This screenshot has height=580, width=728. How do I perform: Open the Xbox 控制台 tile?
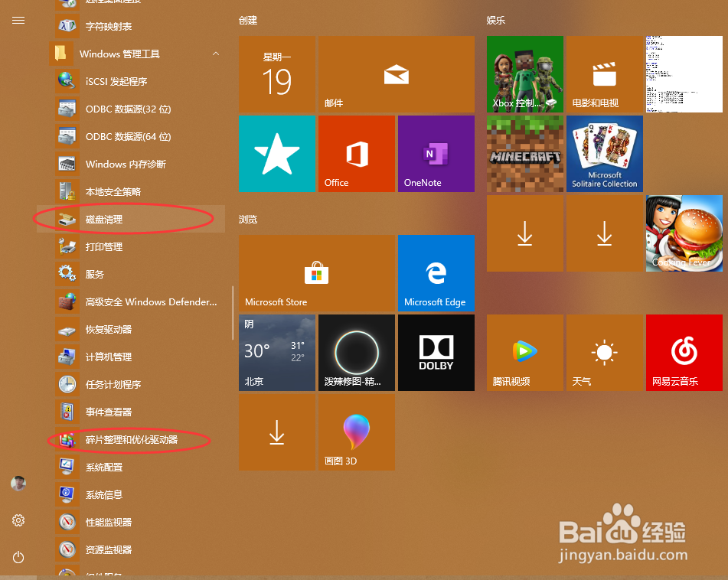click(x=525, y=74)
